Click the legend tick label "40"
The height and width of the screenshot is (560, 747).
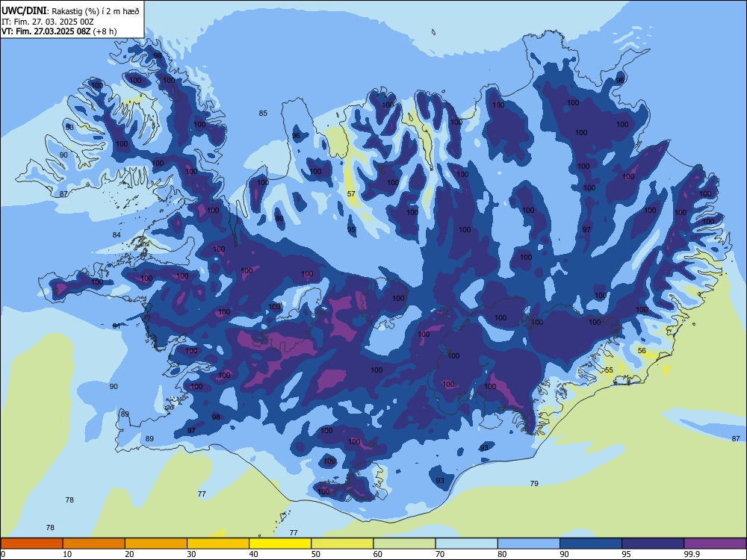click(x=254, y=554)
